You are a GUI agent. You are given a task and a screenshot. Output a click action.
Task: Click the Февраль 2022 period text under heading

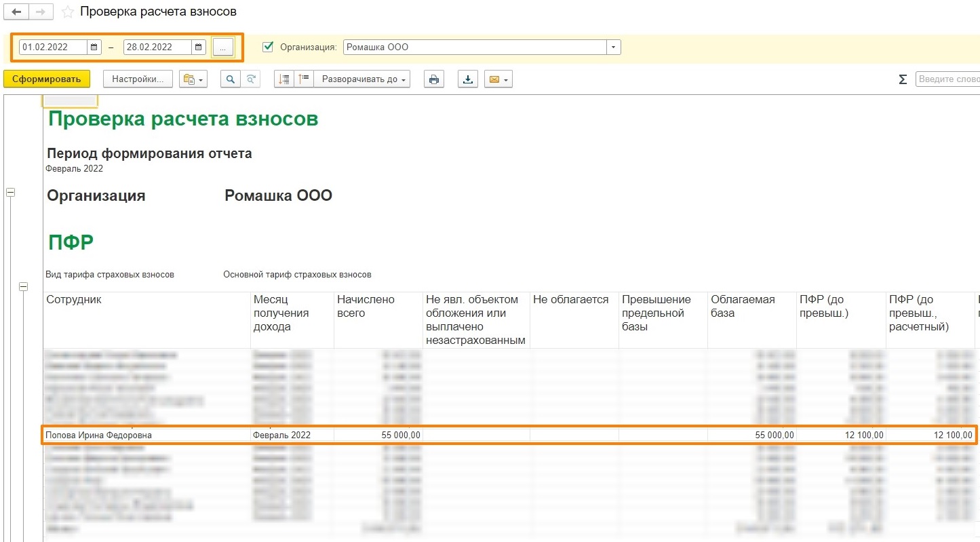pos(75,168)
